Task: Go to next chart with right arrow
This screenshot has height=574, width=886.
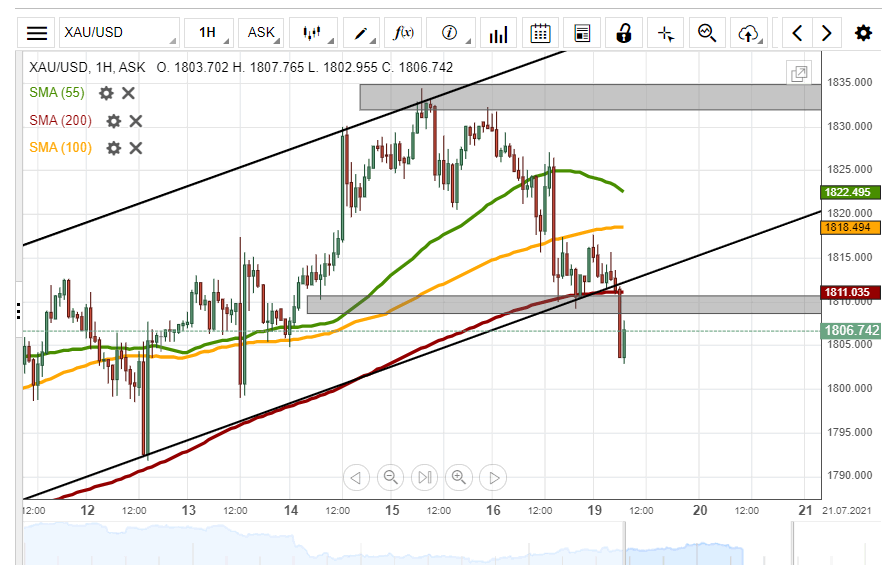Action: click(827, 33)
